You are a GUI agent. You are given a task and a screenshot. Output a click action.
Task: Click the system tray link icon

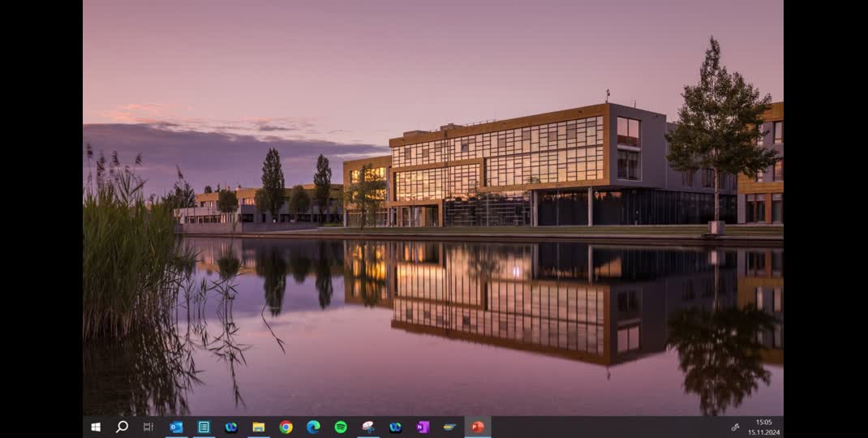coord(735,427)
